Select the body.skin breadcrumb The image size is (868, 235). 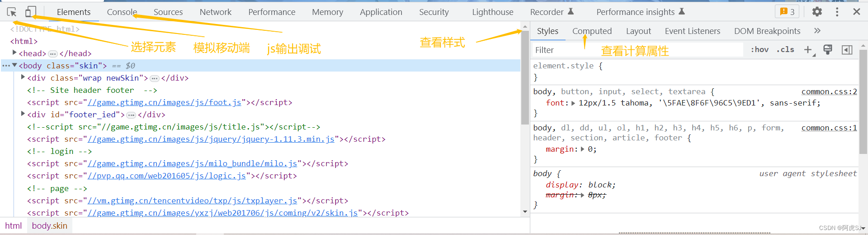50,225
